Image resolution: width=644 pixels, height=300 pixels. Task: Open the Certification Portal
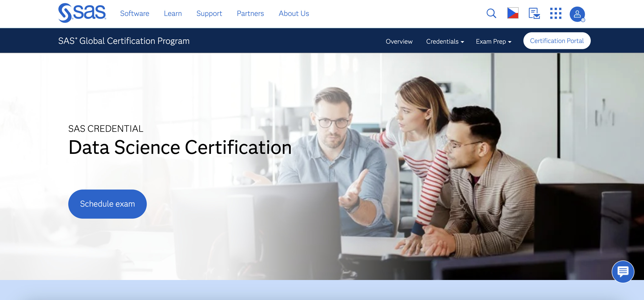(x=557, y=41)
